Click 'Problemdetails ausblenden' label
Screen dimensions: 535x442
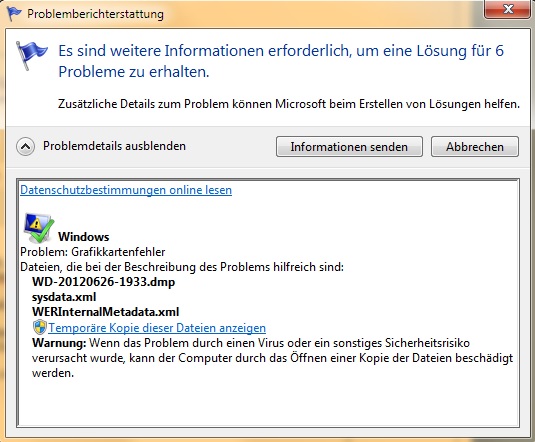[x=114, y=146]
